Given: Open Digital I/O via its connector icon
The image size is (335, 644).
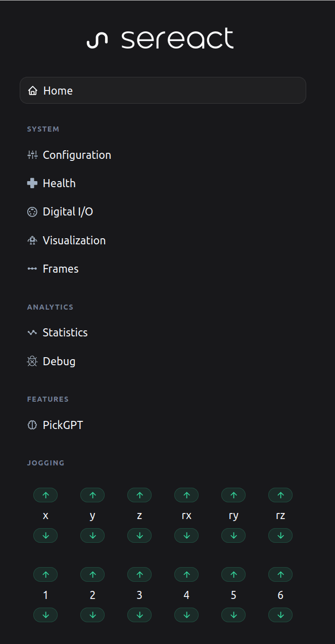Looking at the screenshot, I should coord(32,212).
